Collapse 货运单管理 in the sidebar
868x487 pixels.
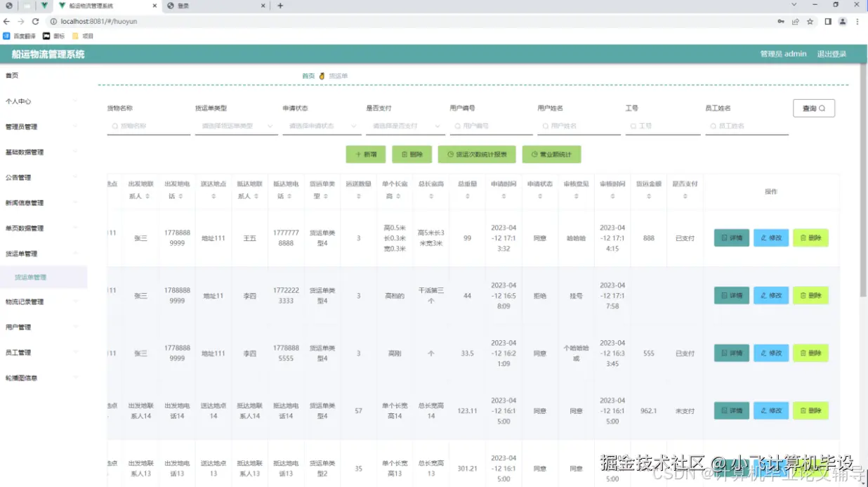[44, 254]
